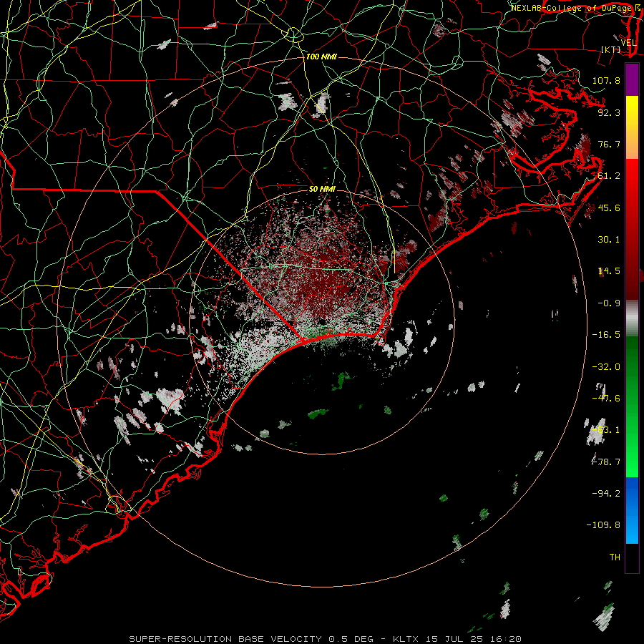This screenshot has width=644, height=644.
Task: Click the [KT] units label
Action: pos(611,49)
